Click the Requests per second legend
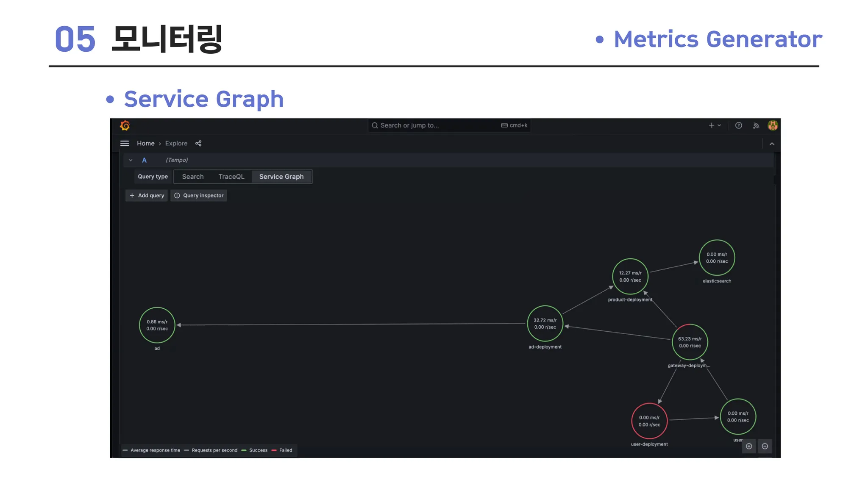The image size is (868, 488). coord(211,450)
